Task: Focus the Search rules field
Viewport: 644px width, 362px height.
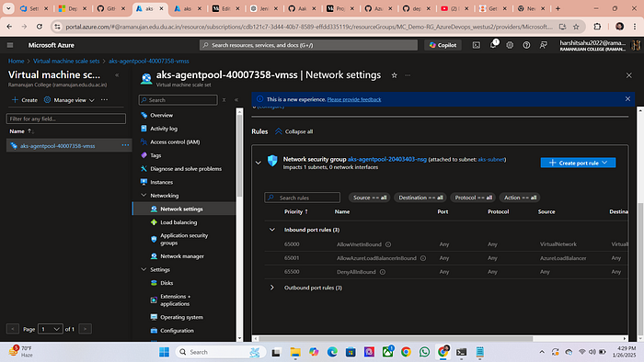Action: pos(303,198)
